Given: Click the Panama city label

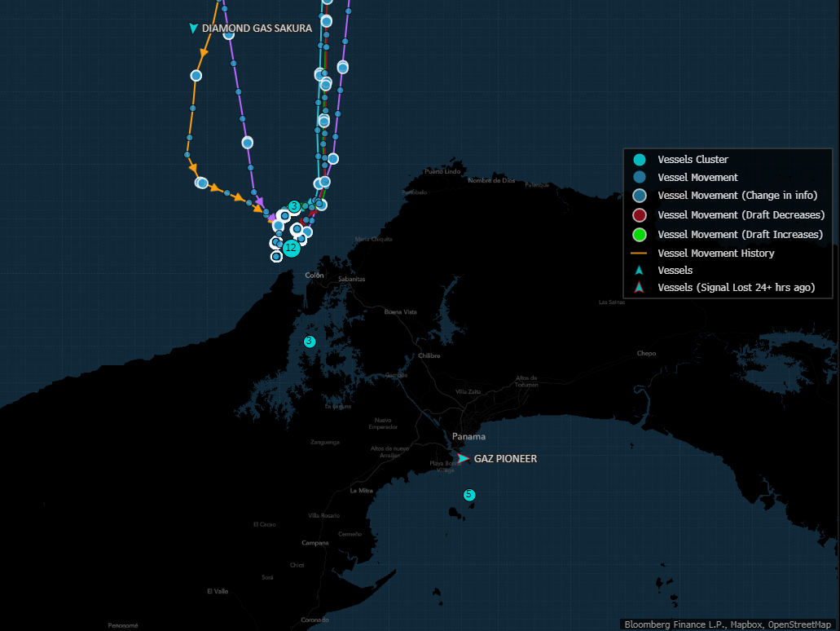Looking at the screenshot, I should 468,436.
